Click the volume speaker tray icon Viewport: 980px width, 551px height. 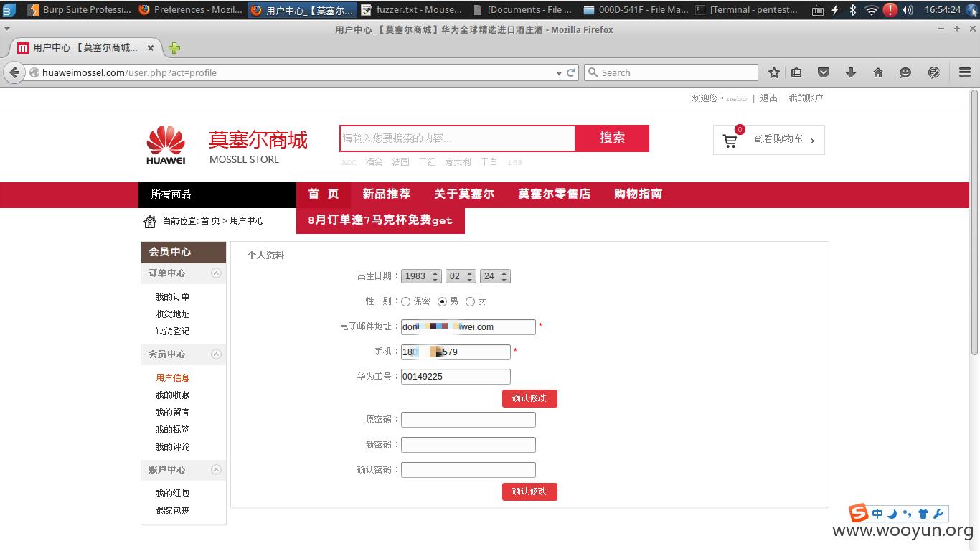tap(908, 10)
